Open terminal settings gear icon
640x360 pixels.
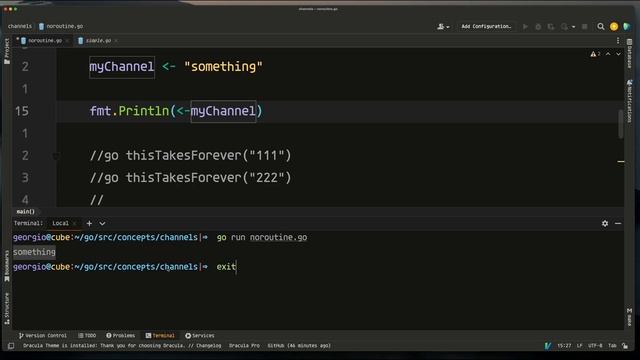(x=605, y=223)
